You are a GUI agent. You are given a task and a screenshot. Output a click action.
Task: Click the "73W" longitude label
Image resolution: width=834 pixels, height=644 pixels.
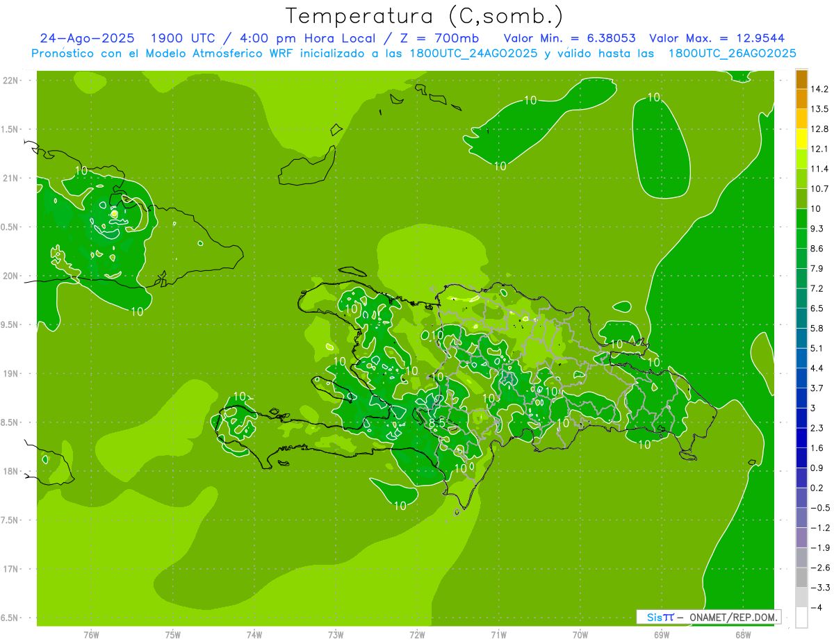click(x=336, y=635)
